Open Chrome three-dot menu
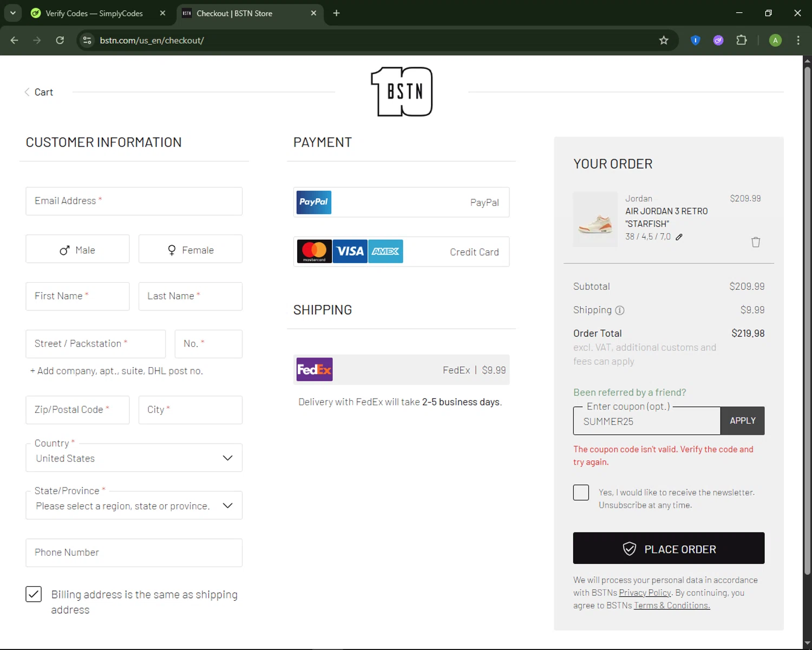 (x=798, y=40)
